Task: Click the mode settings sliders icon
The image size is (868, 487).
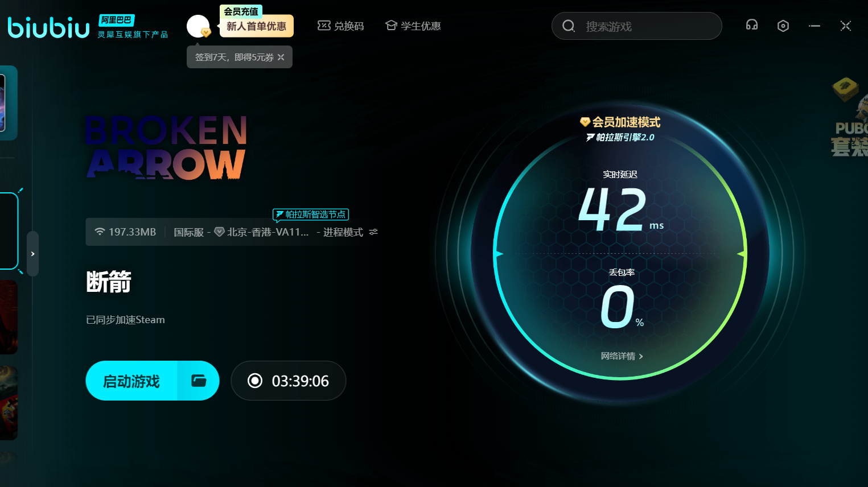Action: click(x=373, y=232)
